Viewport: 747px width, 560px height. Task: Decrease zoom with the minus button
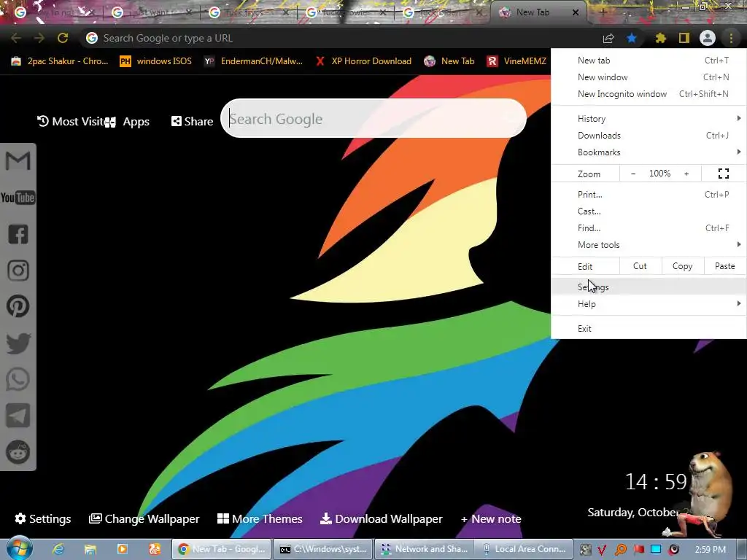633,174
